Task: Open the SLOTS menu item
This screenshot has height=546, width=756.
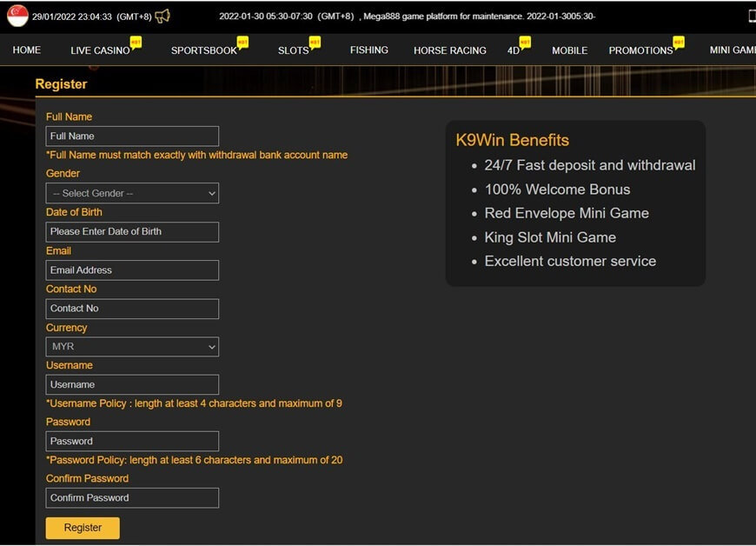Action: click(x=293, y=50)
